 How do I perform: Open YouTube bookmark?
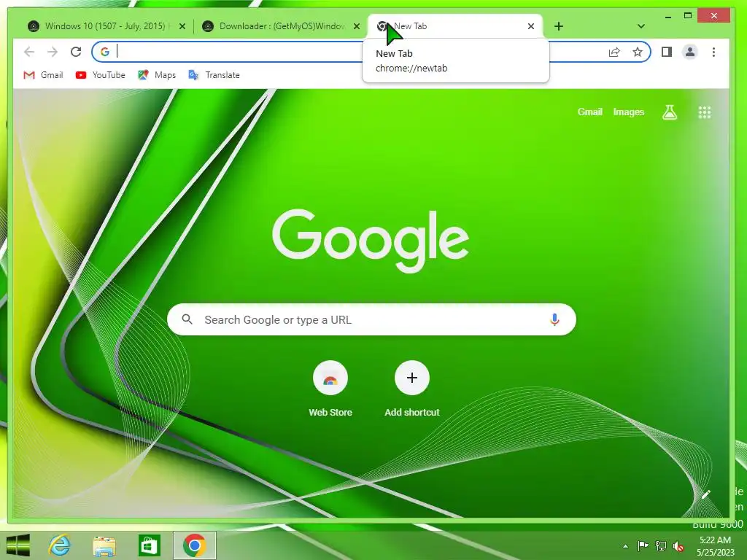[101, 75]
